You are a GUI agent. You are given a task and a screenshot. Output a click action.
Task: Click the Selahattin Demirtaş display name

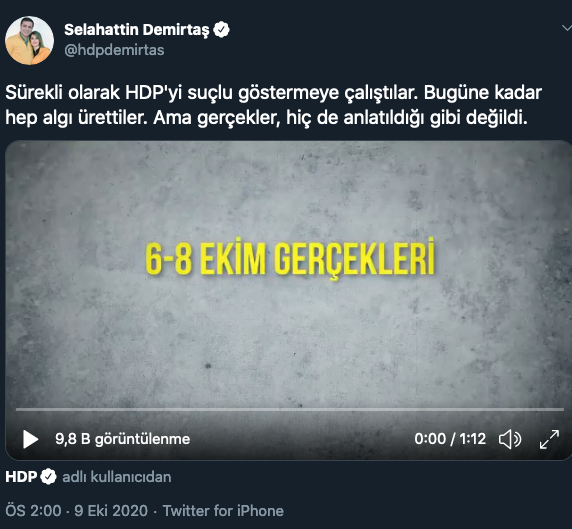[x=137, y=30]
